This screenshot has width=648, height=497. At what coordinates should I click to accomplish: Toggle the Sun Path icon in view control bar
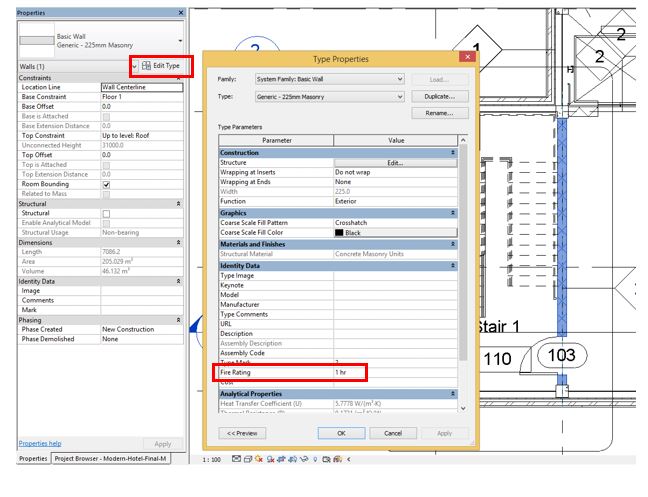[259, 459]
